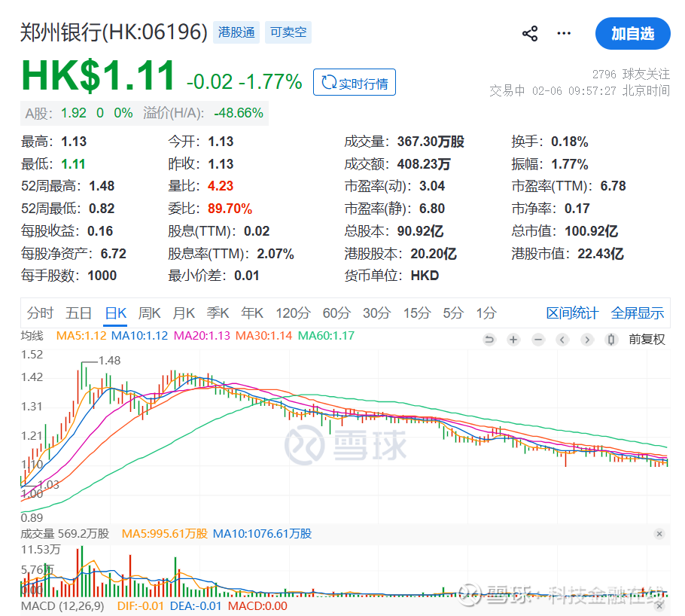Click the 1.03 low marker on chart

(x=48, y=484)
